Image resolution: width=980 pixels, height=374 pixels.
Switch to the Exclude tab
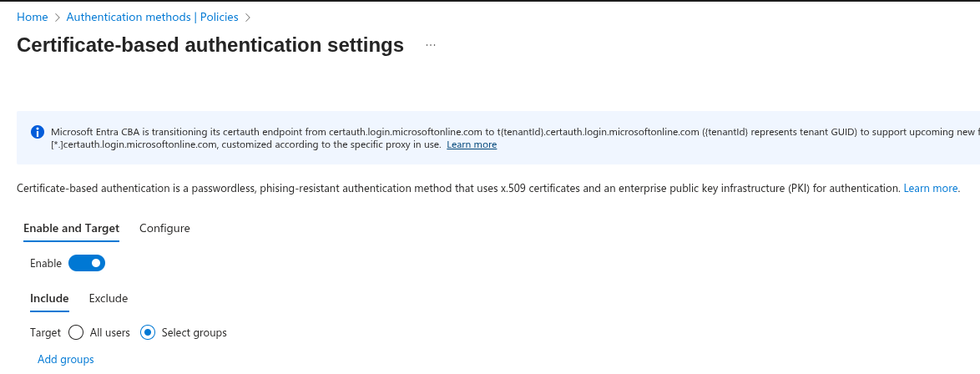point(109,298)
